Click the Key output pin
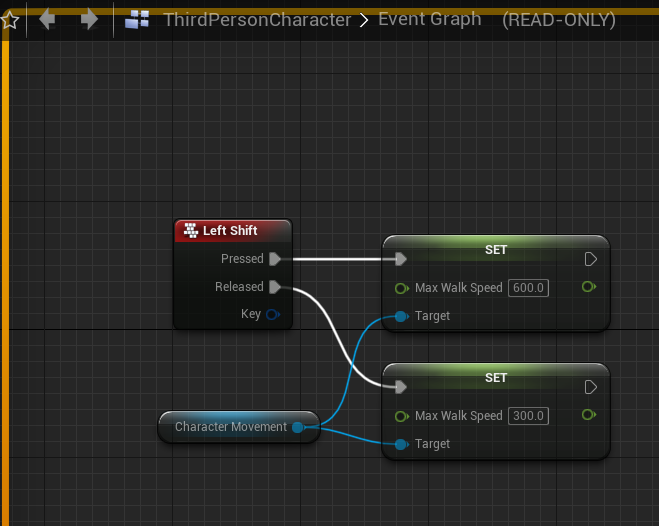 [273, 314]
